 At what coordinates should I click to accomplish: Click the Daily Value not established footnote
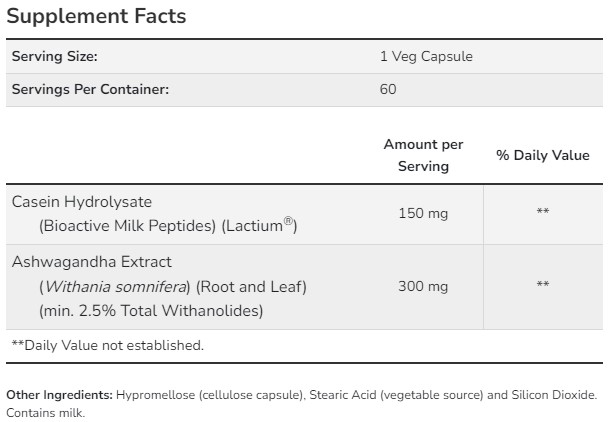(107, 345)
